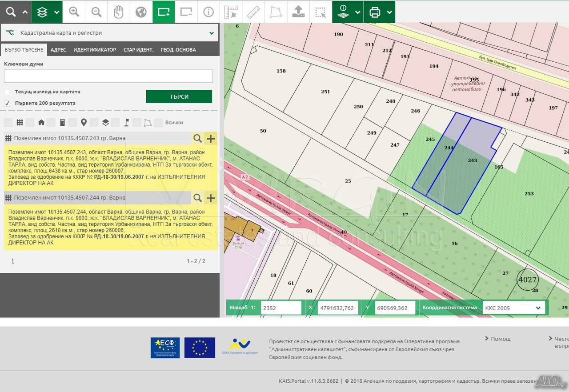
Task: Switch to the АДРЕС tab
Action: click(x=58, y=50)
